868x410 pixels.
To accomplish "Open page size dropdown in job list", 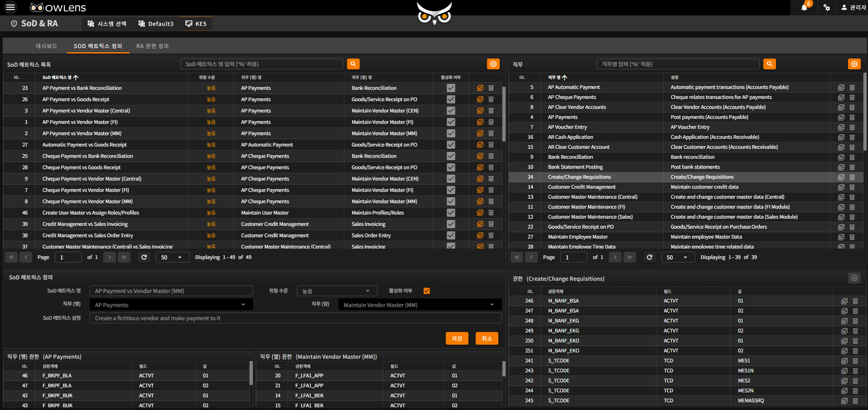I will pos(678,257).
